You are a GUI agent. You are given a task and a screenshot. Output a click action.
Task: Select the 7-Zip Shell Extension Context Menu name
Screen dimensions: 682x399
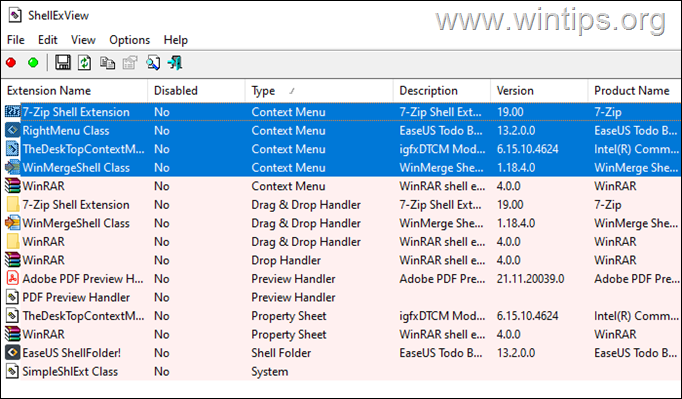pos(76,112)
